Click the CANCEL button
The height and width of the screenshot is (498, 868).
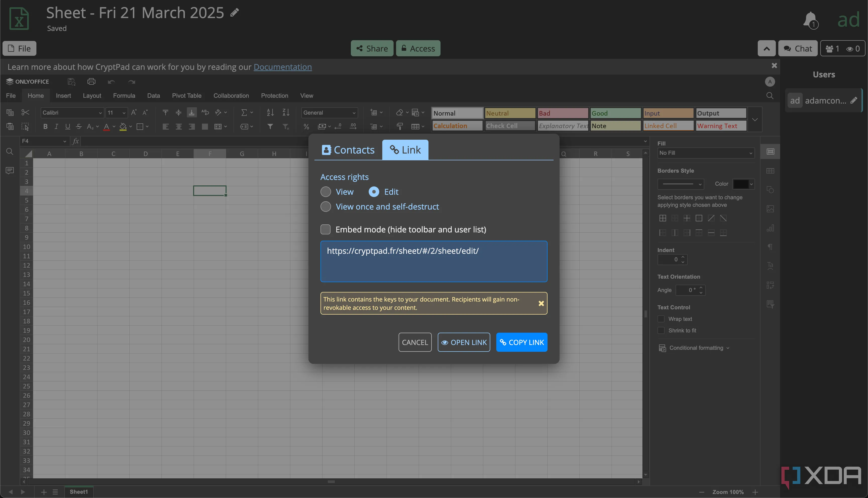(415, 342)
